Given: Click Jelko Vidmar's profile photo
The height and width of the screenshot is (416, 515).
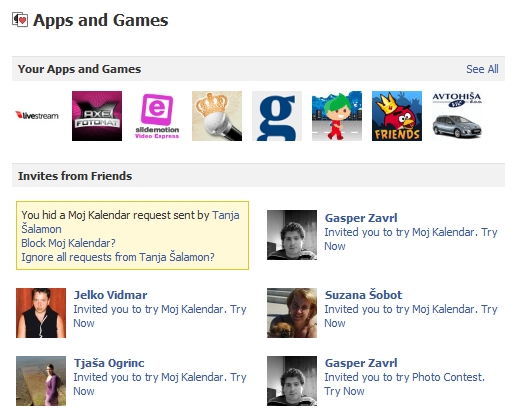Looking at the screenshot, I should click(x=41, y=313).
